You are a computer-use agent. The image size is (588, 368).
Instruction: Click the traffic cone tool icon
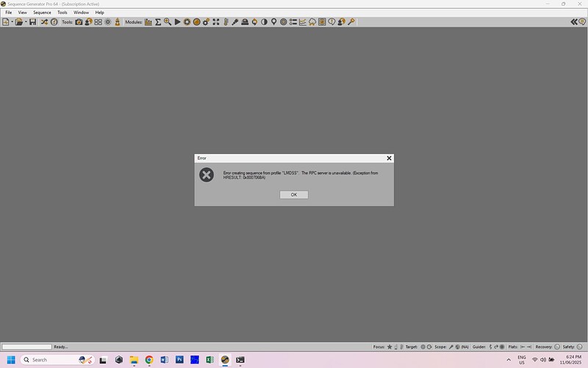pos(117,22)
